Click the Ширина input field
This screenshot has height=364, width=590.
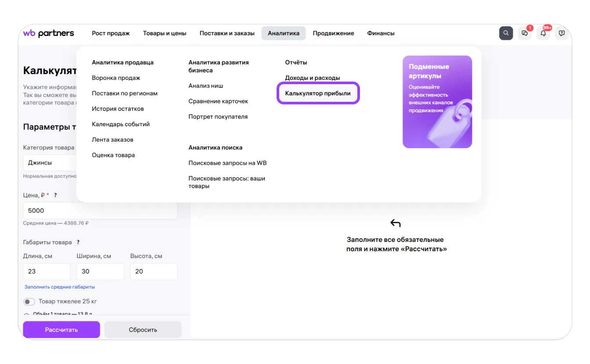[100, 271]
